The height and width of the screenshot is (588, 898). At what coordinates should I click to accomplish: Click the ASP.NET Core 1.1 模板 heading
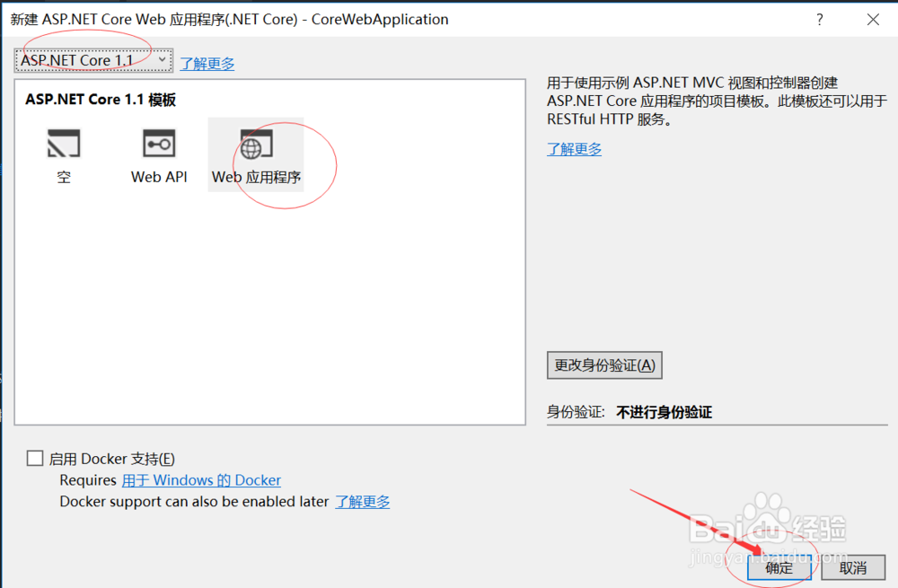101,100
